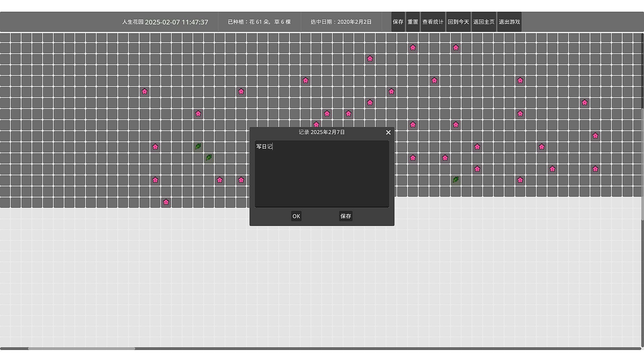Screen dimensions: 644x362
Task: Click 退出游戏 to quit the game
Action: point(509,22)
